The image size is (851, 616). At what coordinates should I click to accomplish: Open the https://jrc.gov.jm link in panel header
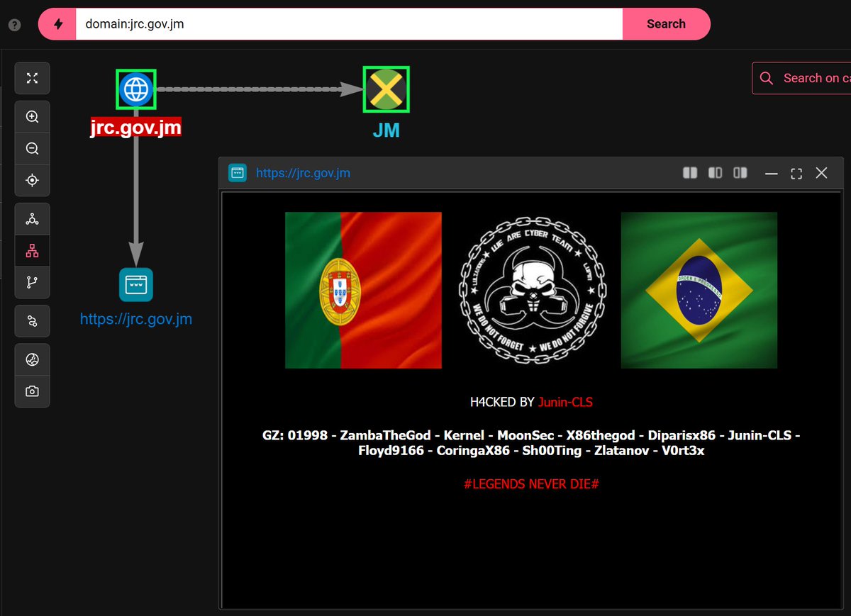tap(303, 173)
